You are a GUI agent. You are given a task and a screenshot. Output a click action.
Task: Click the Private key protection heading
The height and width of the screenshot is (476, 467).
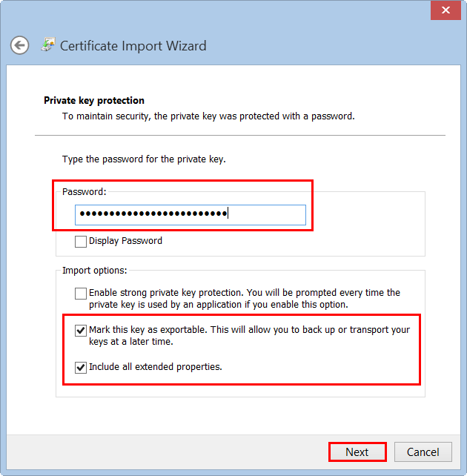[x=94, y=101]
